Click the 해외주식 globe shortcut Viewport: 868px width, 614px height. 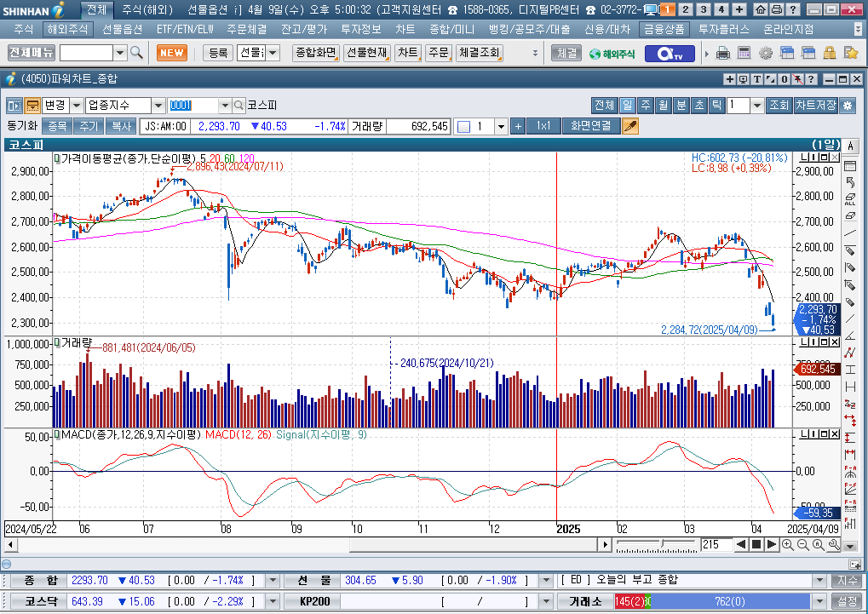pyautogui.click(x=612, y=54)
